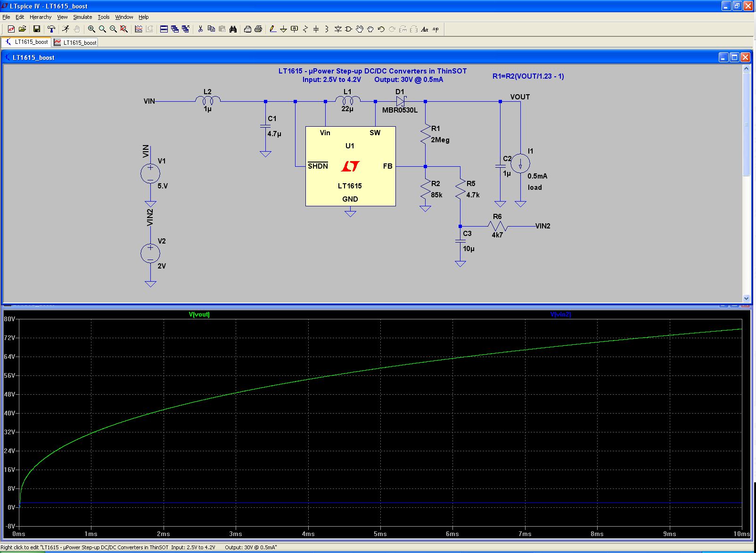Open the Window menu
The height and width of the screenshot is (553, 756).
pyautogui.click(x=124, y=17)
